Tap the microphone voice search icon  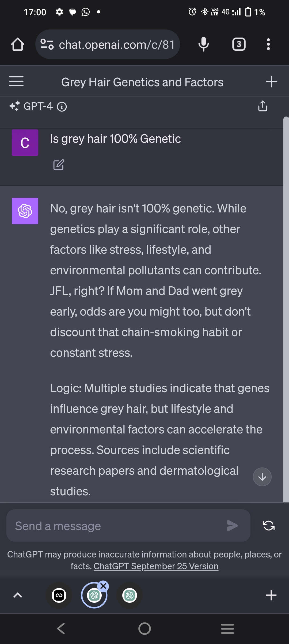pyautogui.click(x=203, y=44)
